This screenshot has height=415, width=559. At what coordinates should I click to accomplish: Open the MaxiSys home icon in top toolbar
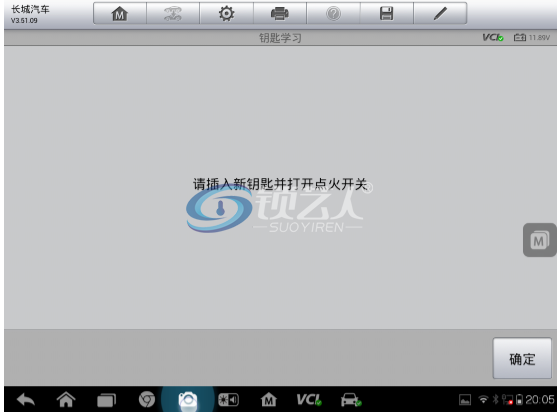(x=120, y=14)
